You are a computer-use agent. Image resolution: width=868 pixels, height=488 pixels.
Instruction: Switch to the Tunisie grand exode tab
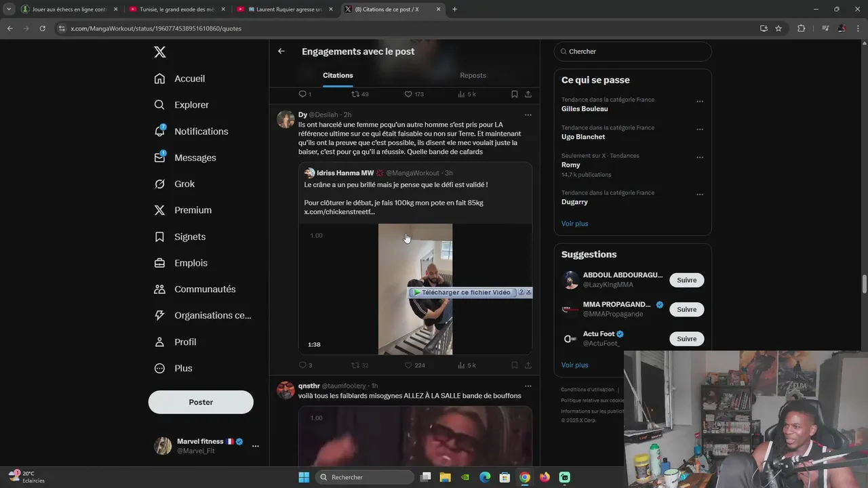click(x=176, y=9)
